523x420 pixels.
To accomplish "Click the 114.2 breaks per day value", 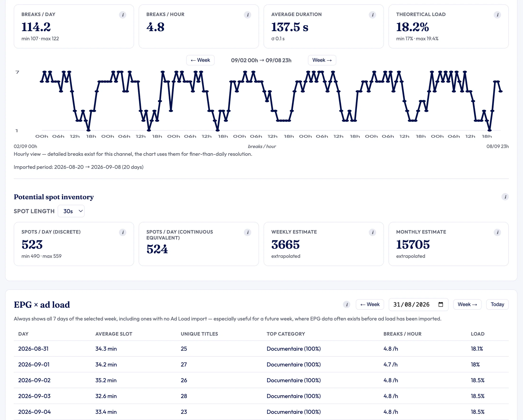I will [36, 27].
